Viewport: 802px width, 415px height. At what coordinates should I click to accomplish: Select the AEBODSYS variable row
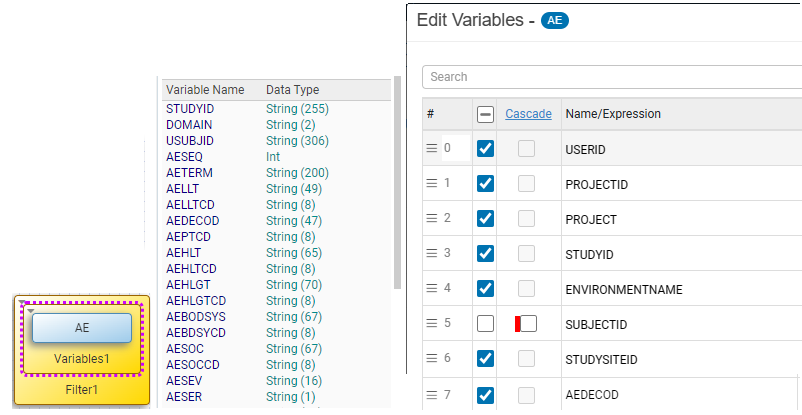[x=276, y=317]
